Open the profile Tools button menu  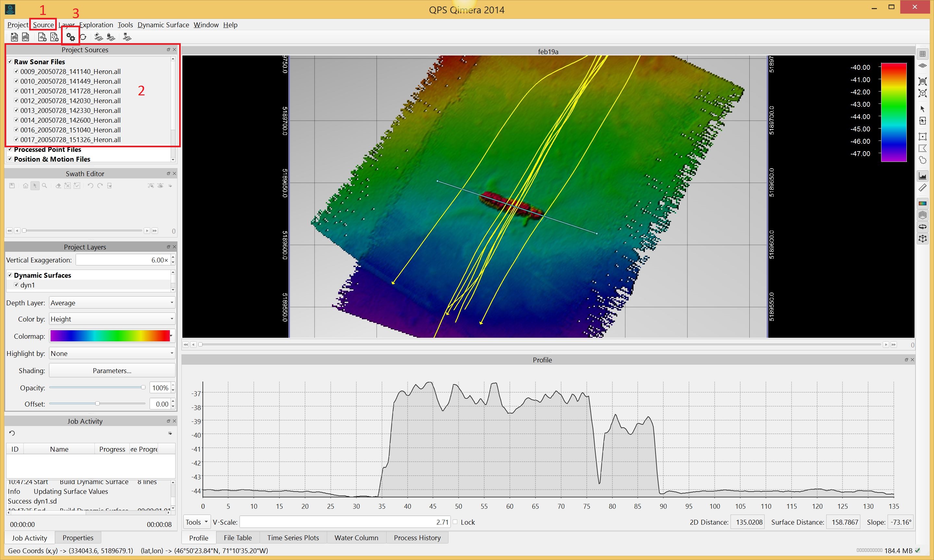click(196, 522)
